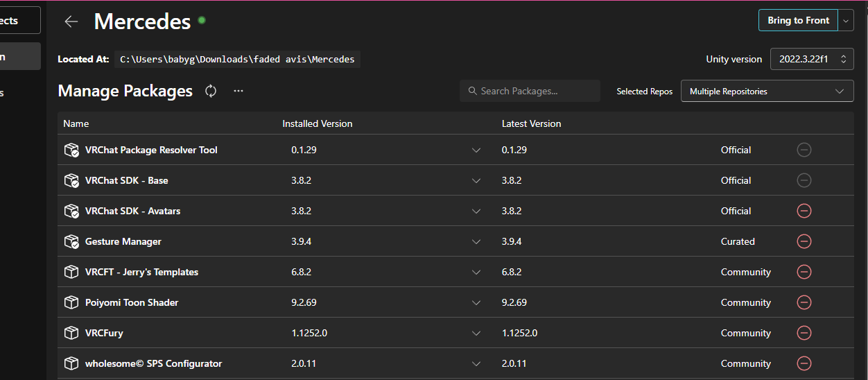Click the package icon of VRChat SDK - Base
This screenshot has width=868, height=380.
click(x=71, y=180)
